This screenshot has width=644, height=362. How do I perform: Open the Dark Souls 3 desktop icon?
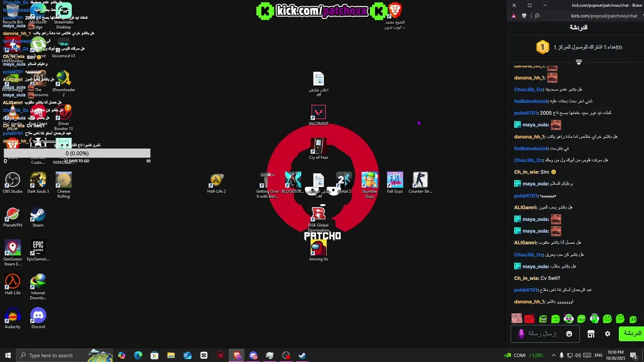38,183
